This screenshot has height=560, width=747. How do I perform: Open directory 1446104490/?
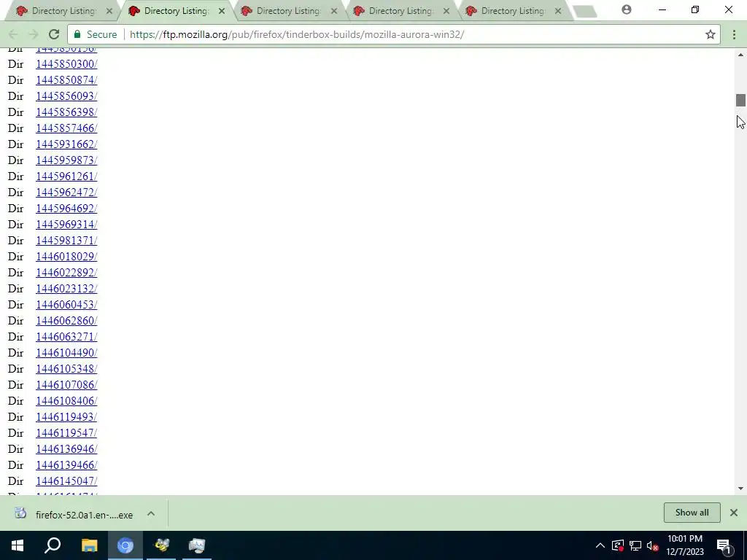[66, 353]
